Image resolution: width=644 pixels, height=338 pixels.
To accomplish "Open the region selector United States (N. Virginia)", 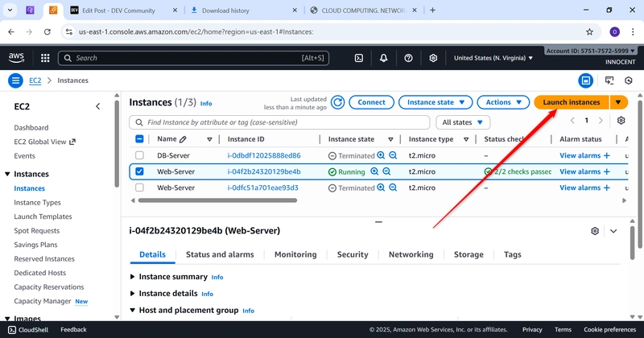I will (493, 58).
